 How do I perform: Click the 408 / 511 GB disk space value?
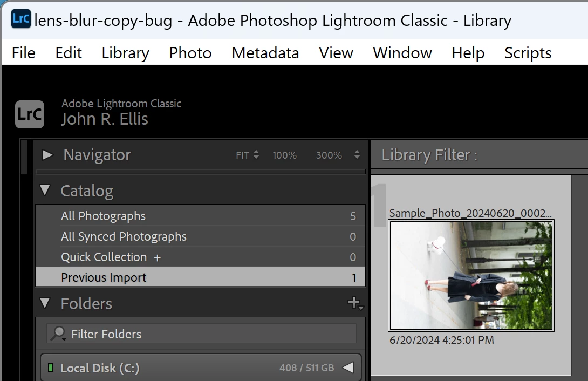click(306, 368)
